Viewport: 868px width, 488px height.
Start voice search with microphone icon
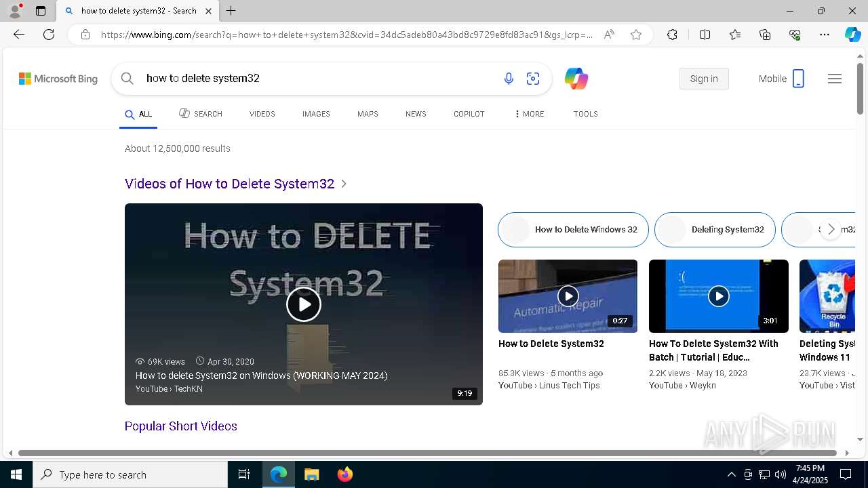[x=509, y=79]
